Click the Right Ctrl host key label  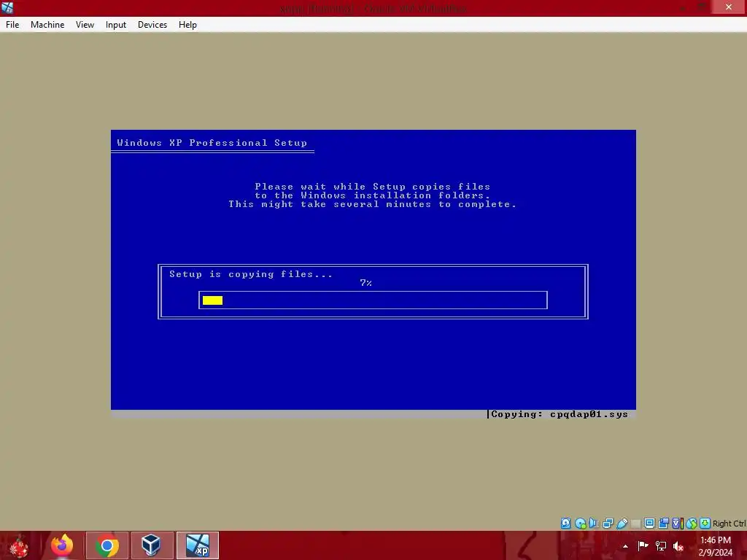point(729,524)
